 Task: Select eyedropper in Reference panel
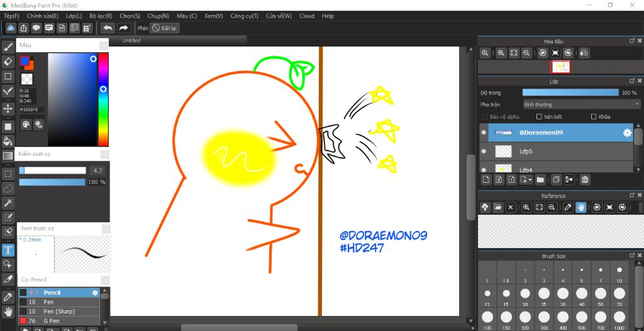[x=568, y=207]
